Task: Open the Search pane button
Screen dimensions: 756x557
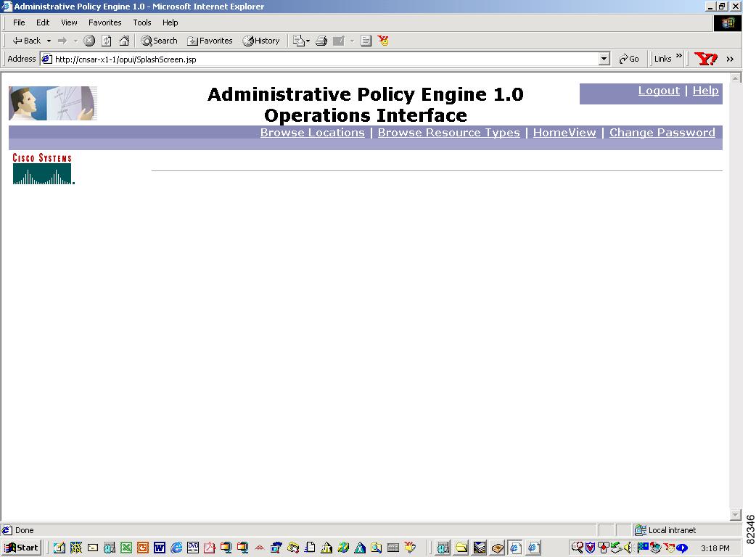Action: (x=159, y=41)
